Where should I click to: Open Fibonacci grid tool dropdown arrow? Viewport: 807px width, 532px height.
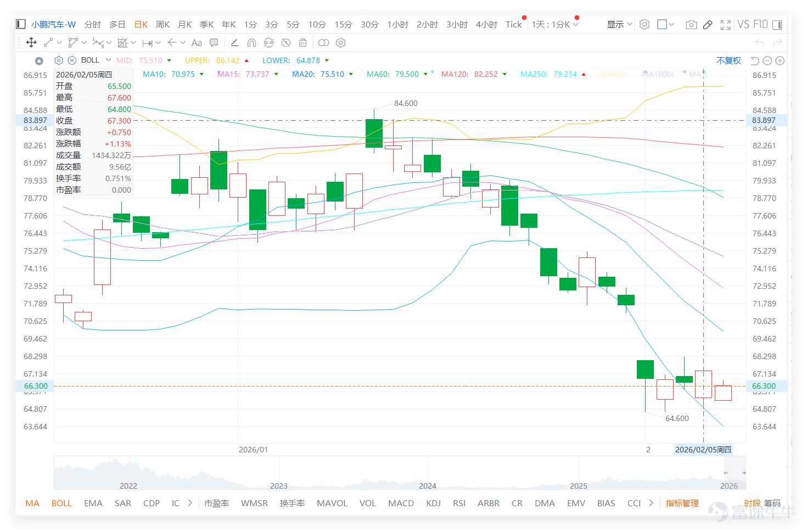pos(133,42)
